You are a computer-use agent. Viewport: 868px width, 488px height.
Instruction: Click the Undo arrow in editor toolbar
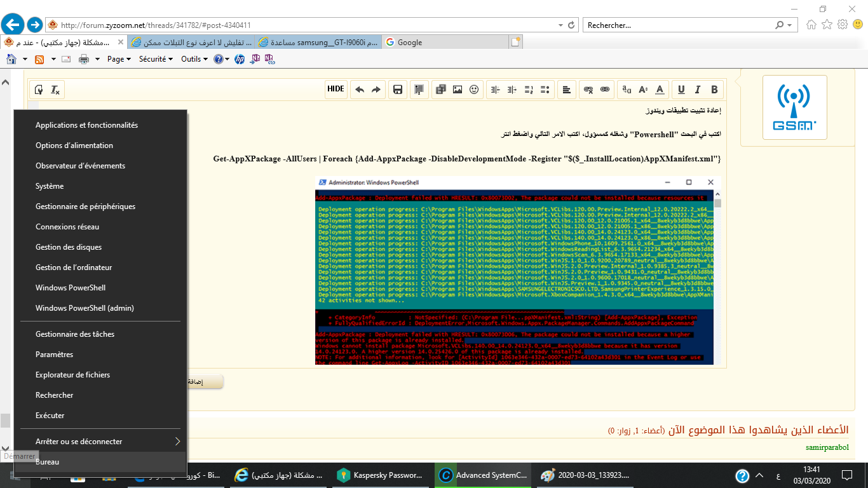[x=360, y=90]
